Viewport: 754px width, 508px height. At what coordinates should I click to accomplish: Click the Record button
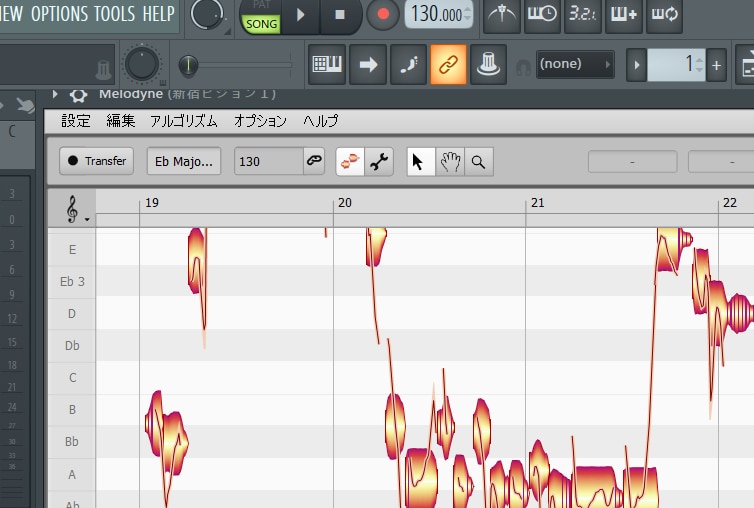click(383, 14)
